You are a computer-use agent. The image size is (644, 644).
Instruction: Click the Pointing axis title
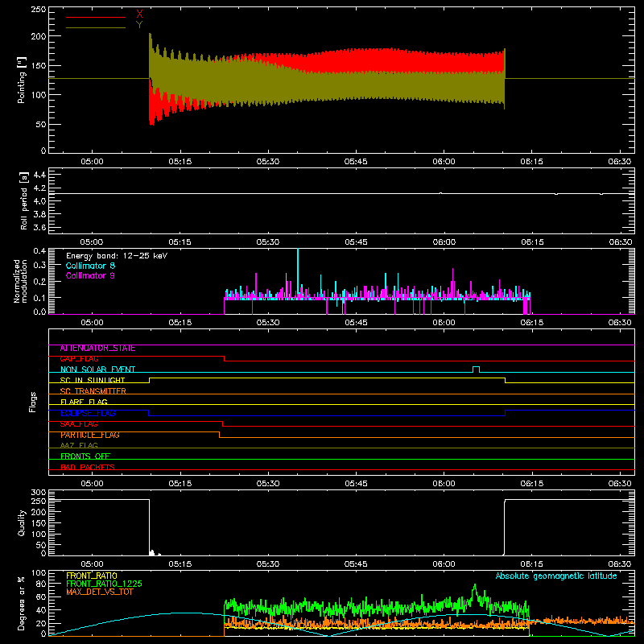[x=21, y=80]
